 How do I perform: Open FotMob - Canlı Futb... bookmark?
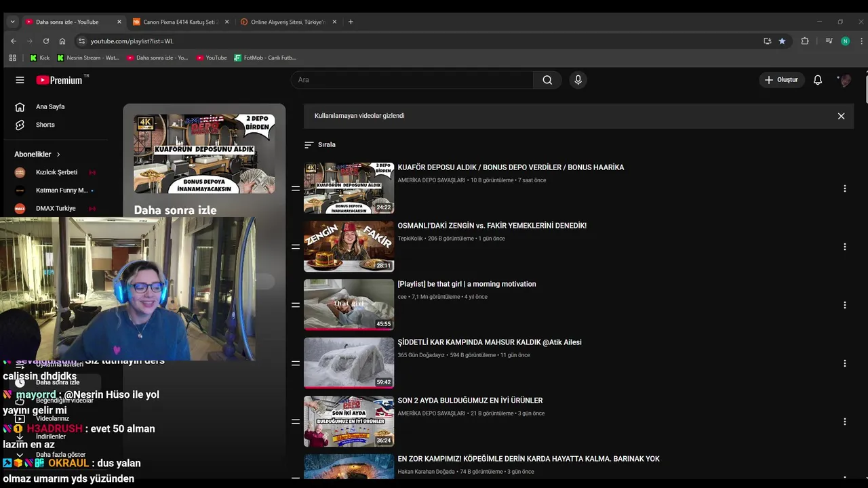[x=265, y=58]
